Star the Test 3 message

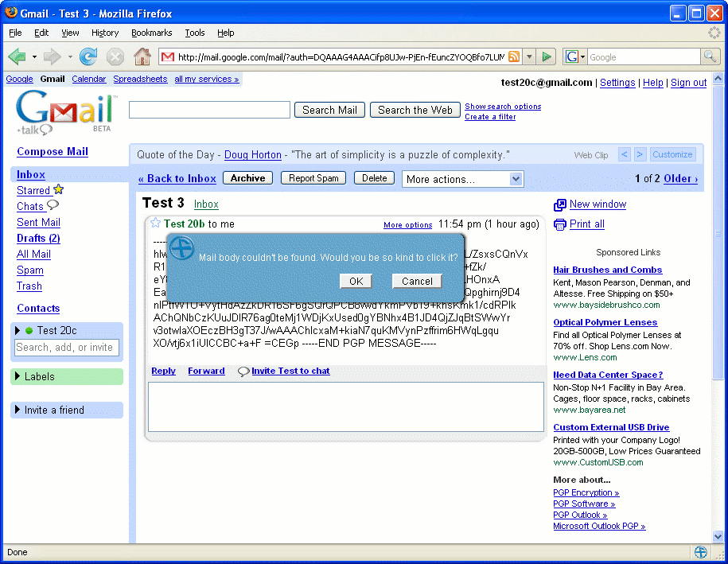155,224
